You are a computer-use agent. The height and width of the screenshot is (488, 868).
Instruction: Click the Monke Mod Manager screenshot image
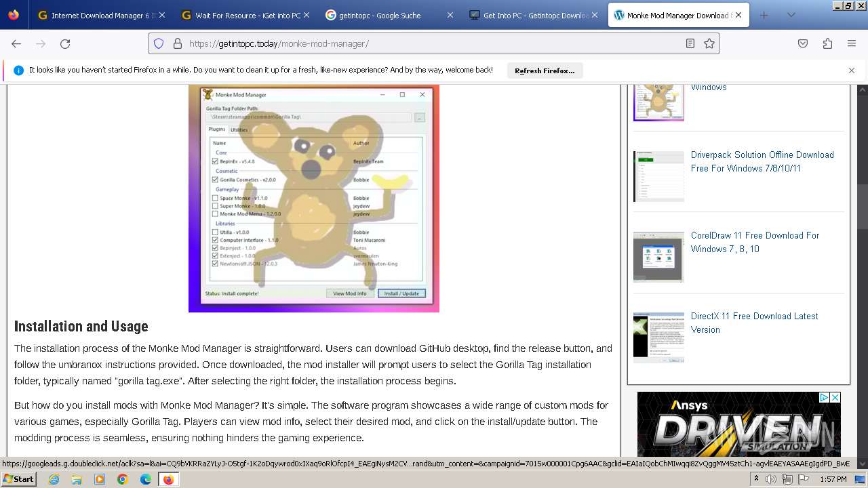[314, 198]
